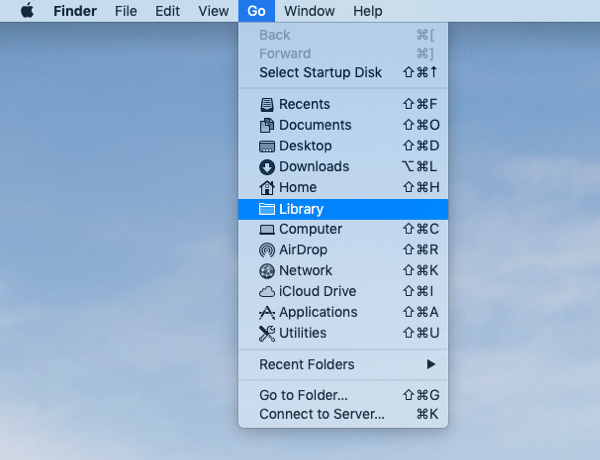
Task: Click the Computer laptop icon
Action: [x=267, y=230]
